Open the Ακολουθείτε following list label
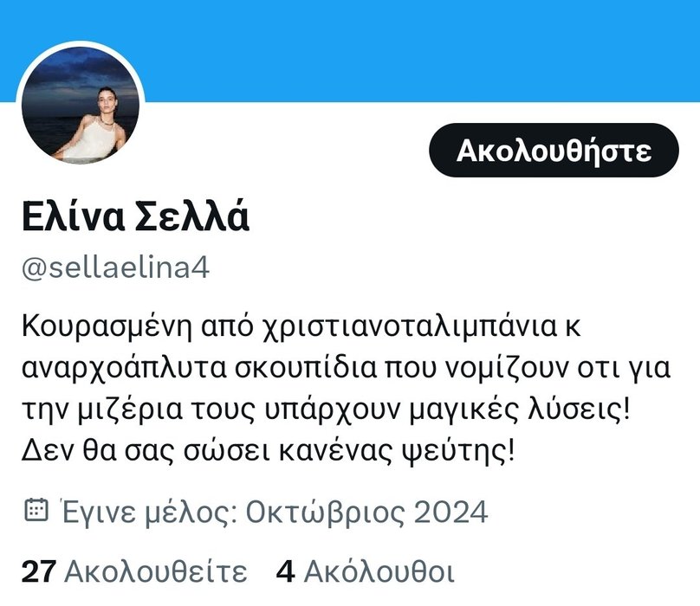 point(156,571)
